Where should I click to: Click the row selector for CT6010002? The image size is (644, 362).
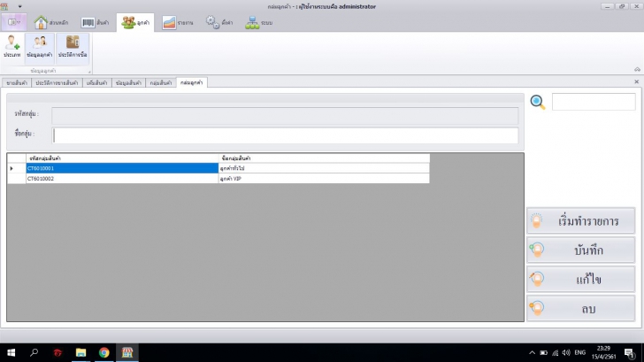click(x=17, y=178)
